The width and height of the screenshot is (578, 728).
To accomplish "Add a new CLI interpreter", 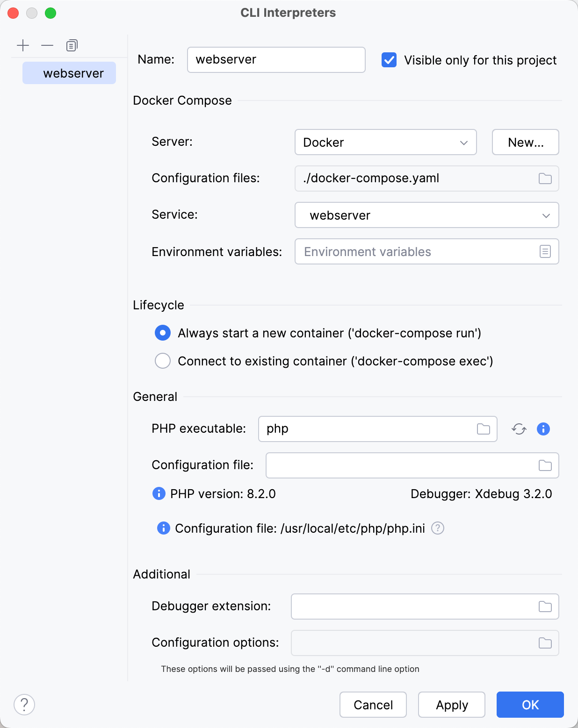I will pyautogui.click(x=22, y=45).
